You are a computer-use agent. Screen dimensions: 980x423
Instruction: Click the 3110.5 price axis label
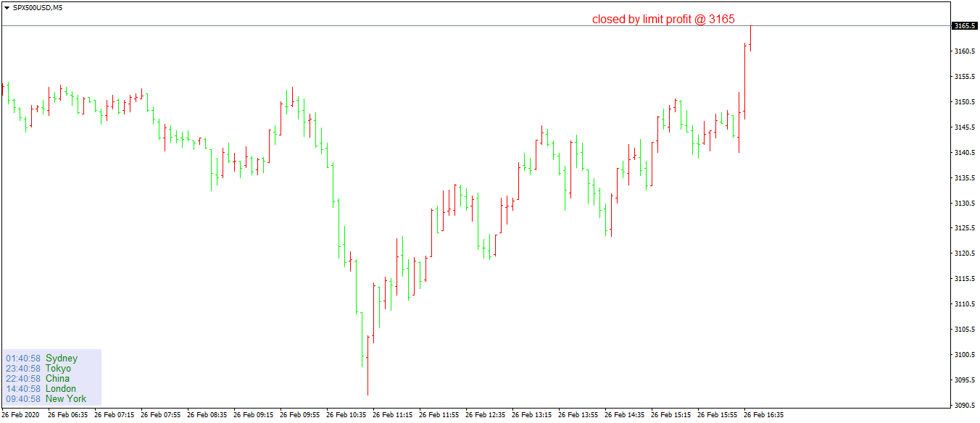(x=963, y=304)
